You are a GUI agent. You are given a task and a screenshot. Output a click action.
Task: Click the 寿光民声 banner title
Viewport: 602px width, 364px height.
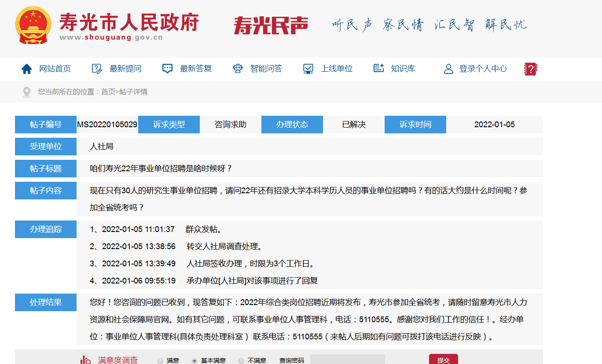click(x=271, y=26)
